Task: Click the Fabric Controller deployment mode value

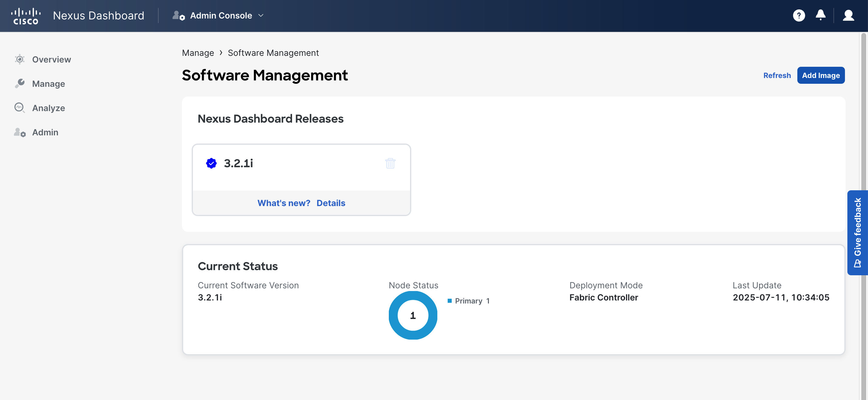Action: 604,297
